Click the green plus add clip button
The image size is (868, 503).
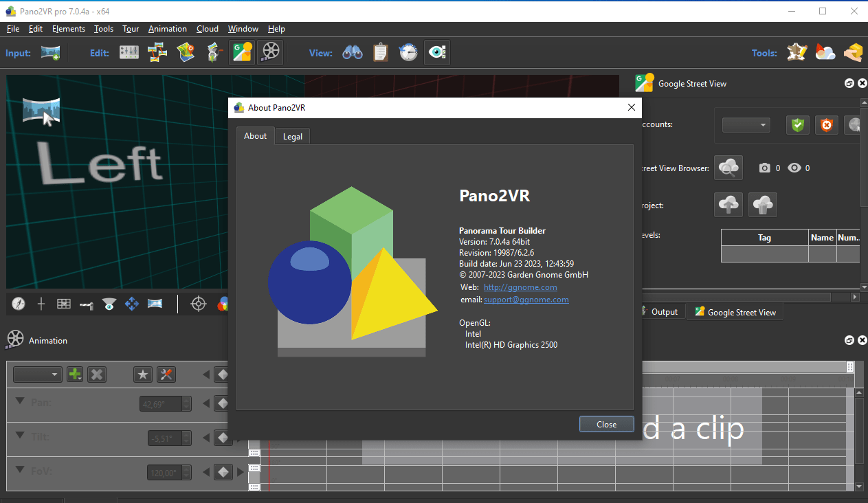pyautogui.click(x=74, y=375)
